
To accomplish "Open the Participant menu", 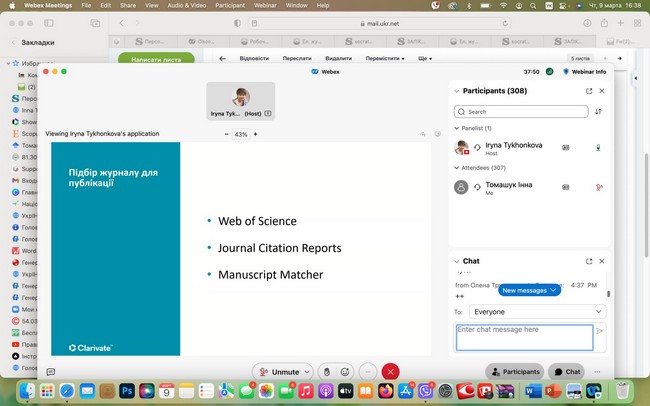I will pyautogui.click(x=230, y=5).
